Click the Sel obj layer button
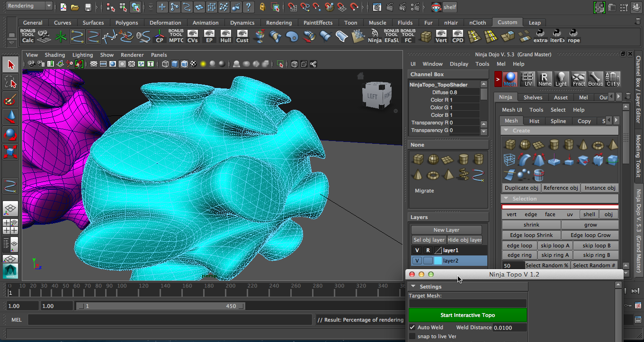 pos(429,240)
